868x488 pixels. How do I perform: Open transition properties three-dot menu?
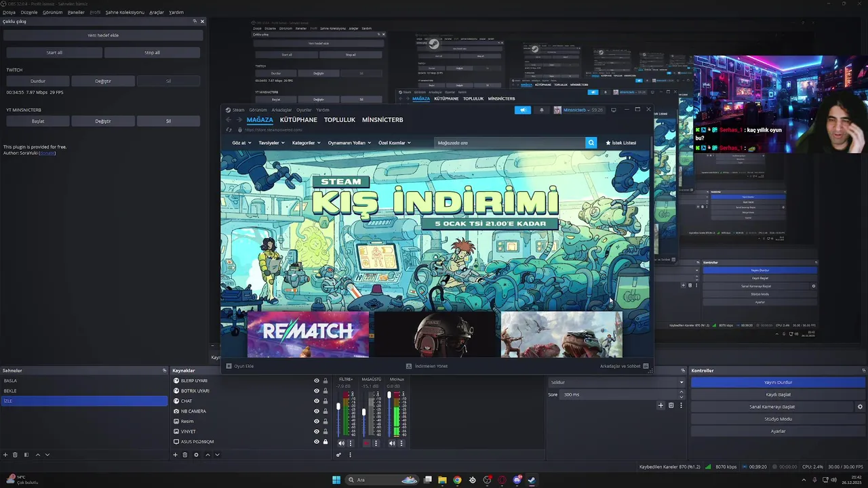(x=681, y=405)
